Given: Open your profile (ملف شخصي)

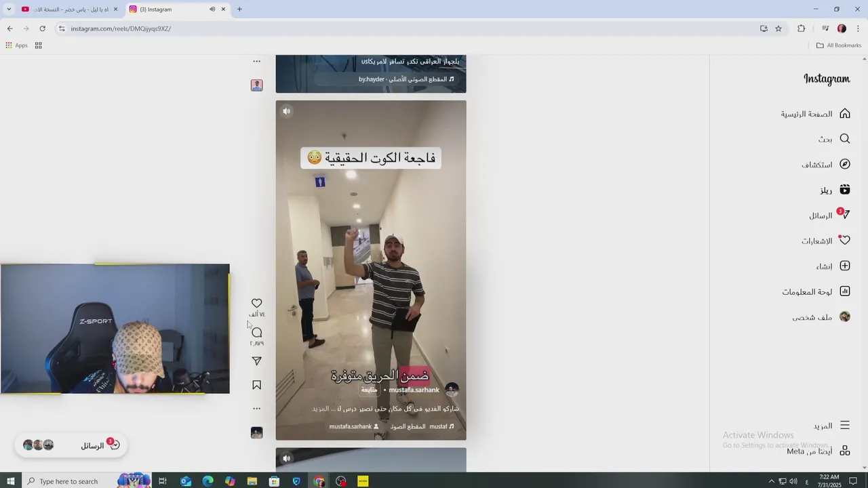Looking at the screenshot, I should coord(821,317).
